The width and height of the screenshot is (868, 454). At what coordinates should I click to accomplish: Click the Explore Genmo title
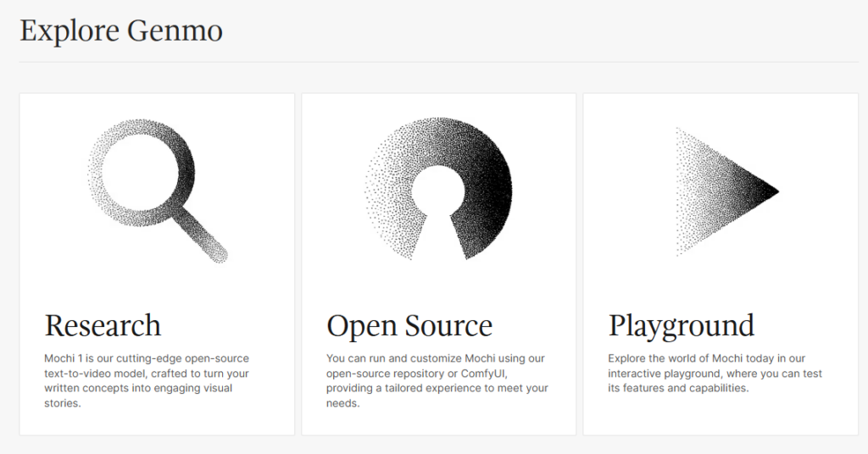121,30
